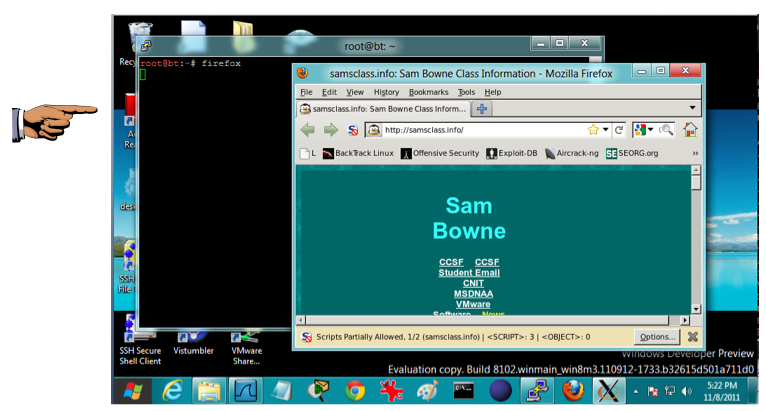Open the 'L' bookmark in bookmarks toolbar
Image resolution: width=766 pixels, height=411 pixels.
307,153
